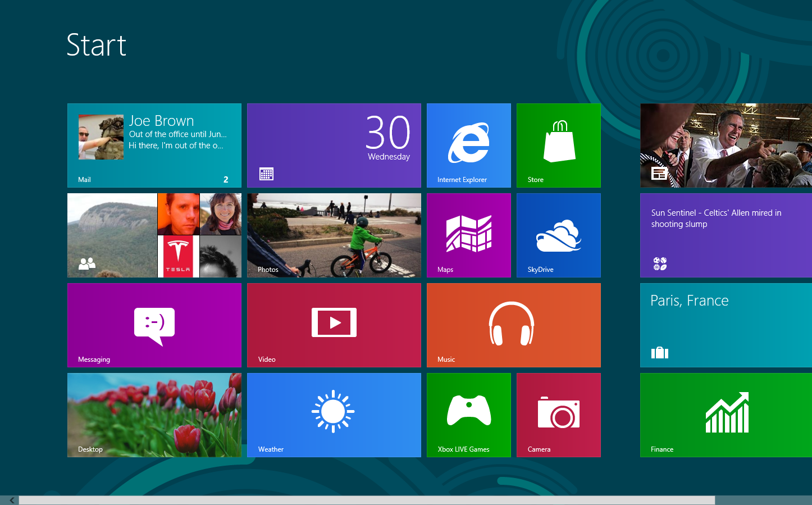Open the Music headphones tile
The height and width of the screenshot is (505, 812).
click(514, 325)
